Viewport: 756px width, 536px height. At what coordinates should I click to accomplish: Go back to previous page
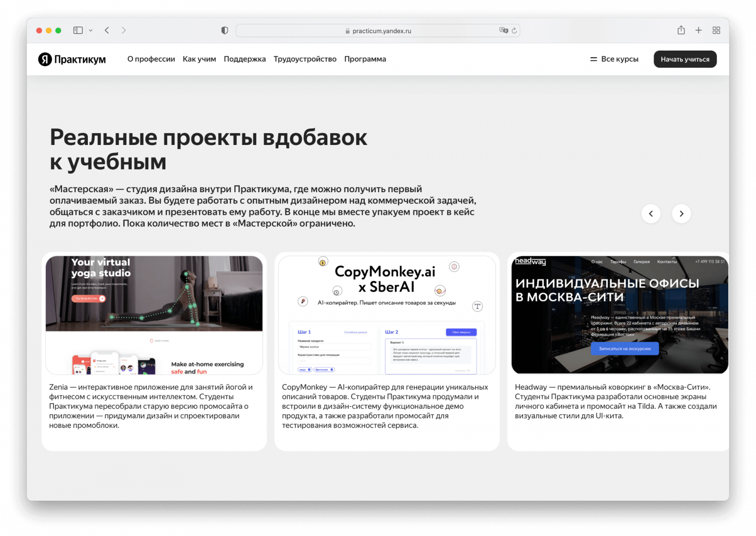(x=107, y=30)
